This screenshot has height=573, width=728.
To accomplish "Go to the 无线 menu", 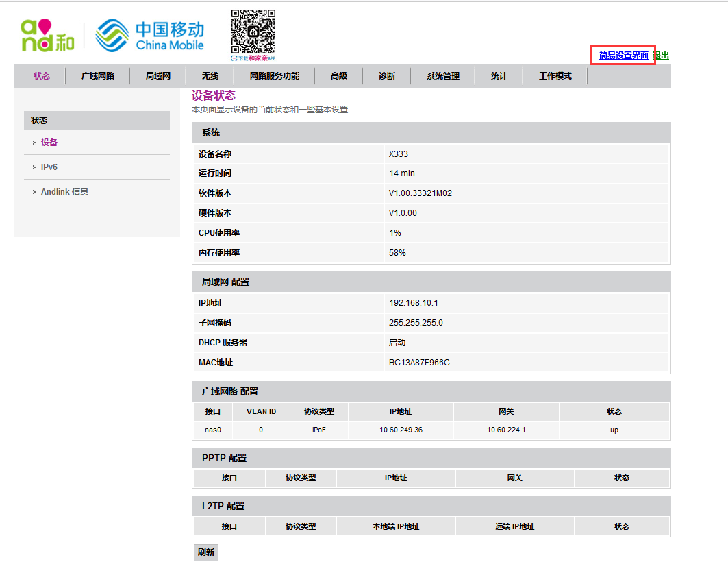I will (210, 76).
